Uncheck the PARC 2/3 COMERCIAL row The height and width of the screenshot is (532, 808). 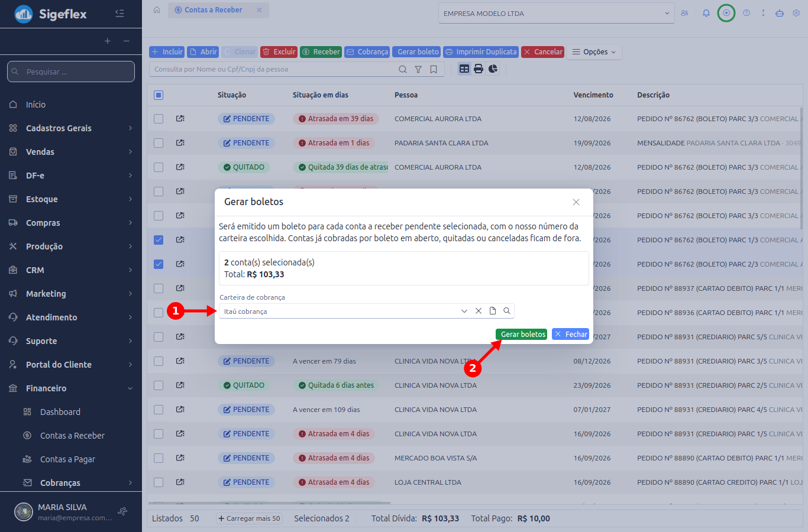pyautogui.click(x=159, y=264)
